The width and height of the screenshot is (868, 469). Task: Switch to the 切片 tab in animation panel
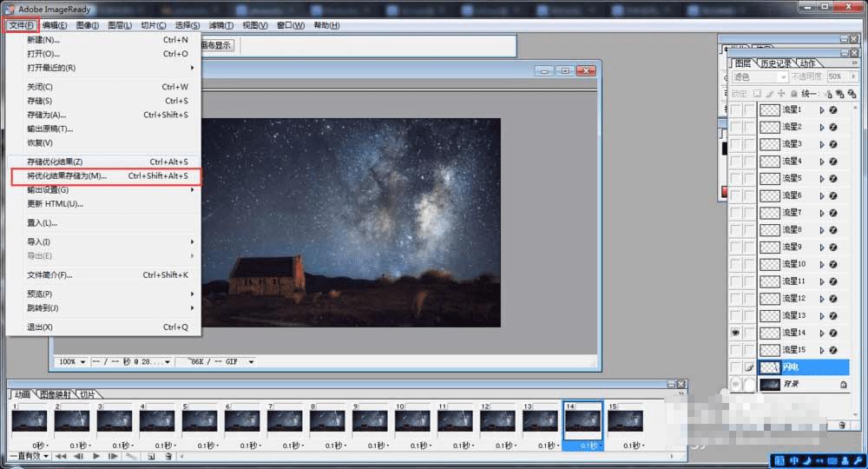pos(88,394)
